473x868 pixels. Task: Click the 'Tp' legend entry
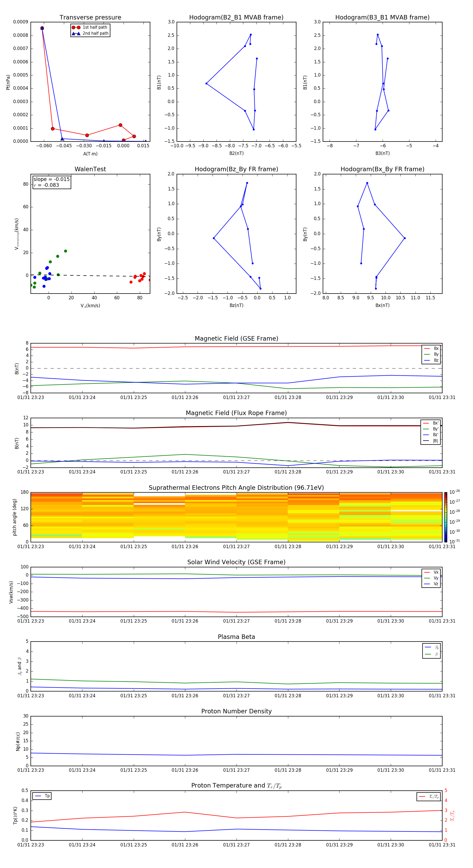pyautogui.click(x=42, y=796)
